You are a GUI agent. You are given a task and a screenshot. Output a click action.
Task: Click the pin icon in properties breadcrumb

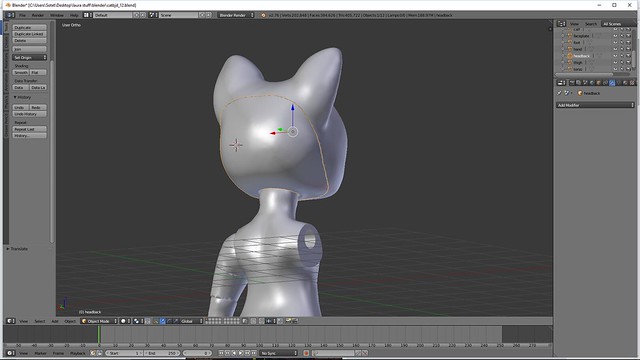[559, 93]
